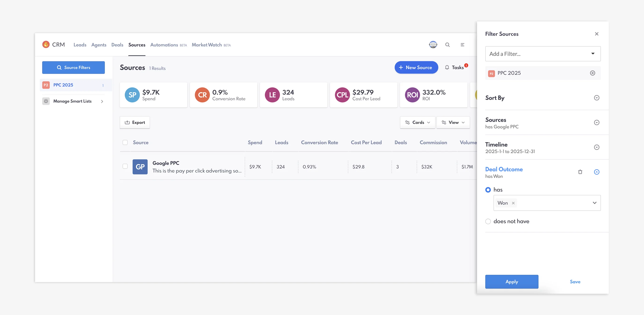Open the Cards dropdown
The height and width of the screenshot is (315, 644).
(417, 123)
